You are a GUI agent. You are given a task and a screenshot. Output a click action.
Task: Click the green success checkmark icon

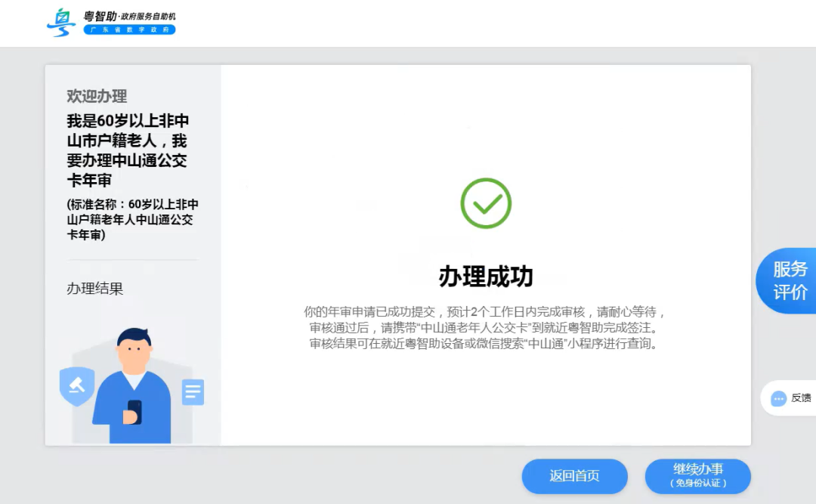pos(484,203)
